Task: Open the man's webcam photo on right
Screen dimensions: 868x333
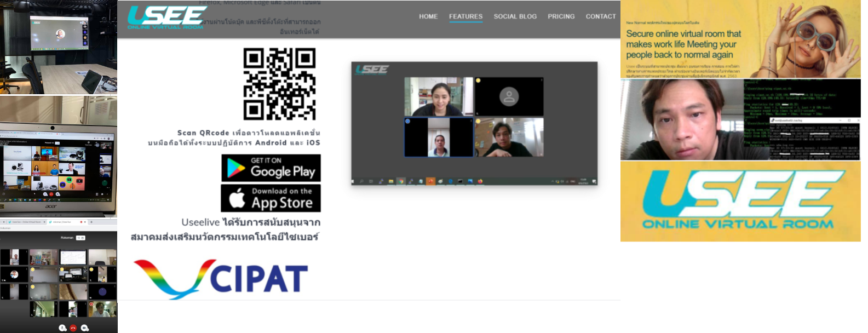Action: (682, 120)
